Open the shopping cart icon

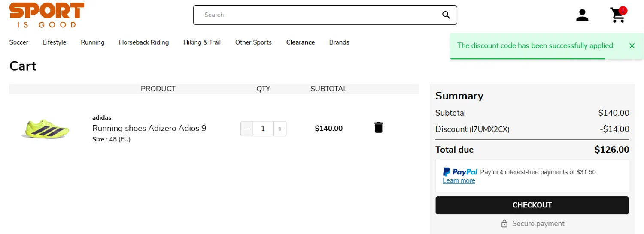pos(617,15)
